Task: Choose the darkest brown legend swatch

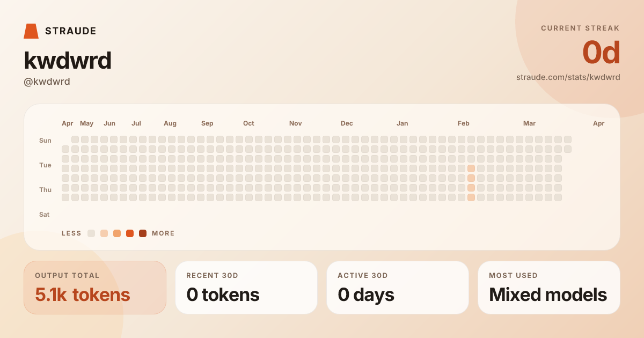Action: point(143,233)
